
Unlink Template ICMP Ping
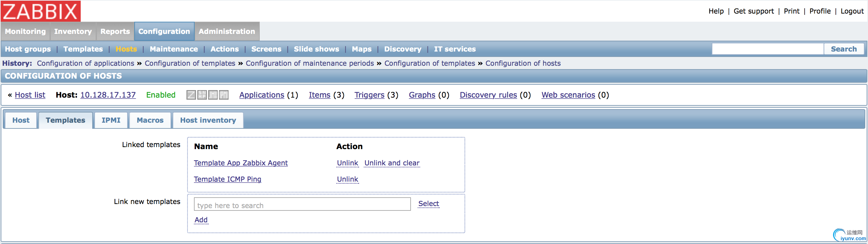(x=348, y=179)
